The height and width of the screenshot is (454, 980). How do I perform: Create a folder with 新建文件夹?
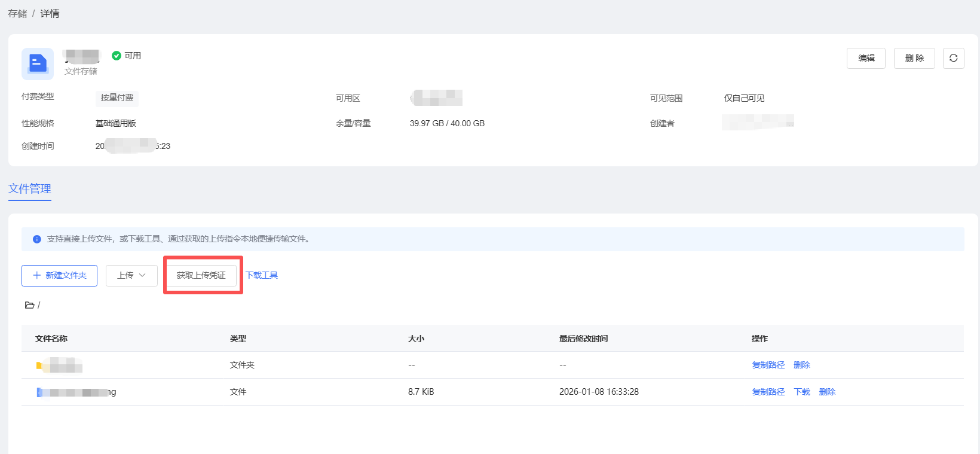59,275
